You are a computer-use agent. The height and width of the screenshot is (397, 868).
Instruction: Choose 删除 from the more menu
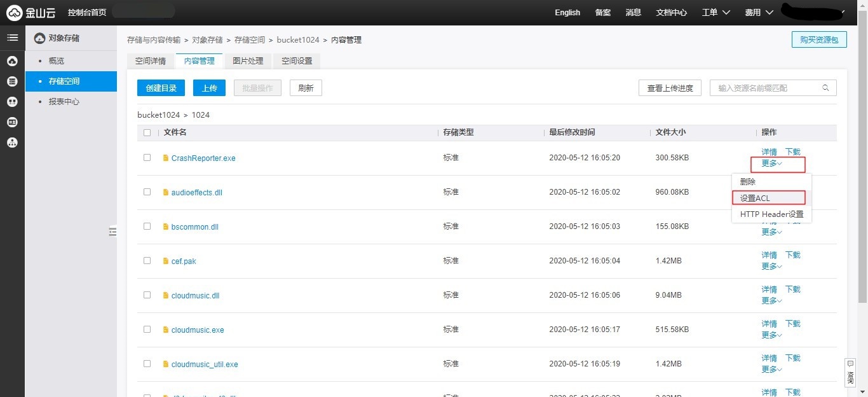click(771, 182)
